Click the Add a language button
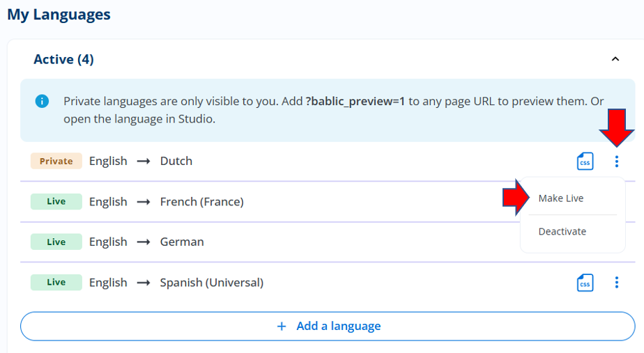Viewport: 644px width, 353px height. point(328,327)
